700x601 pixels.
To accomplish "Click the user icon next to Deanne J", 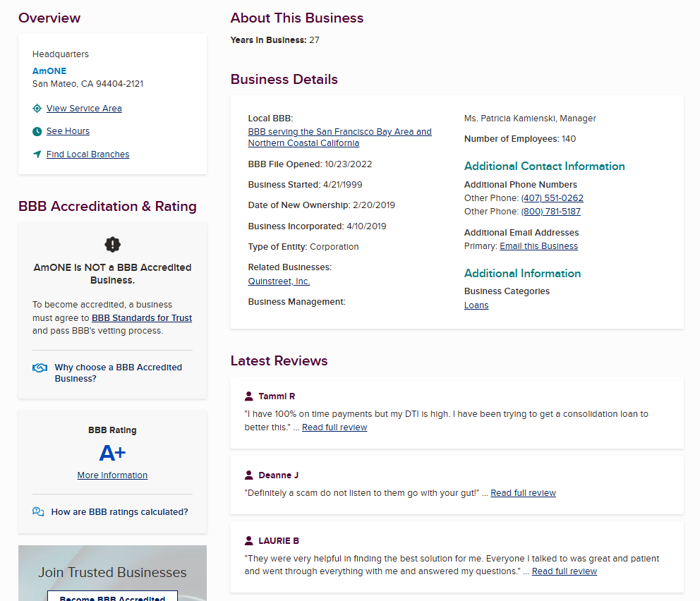I will [x=248, y=475].
